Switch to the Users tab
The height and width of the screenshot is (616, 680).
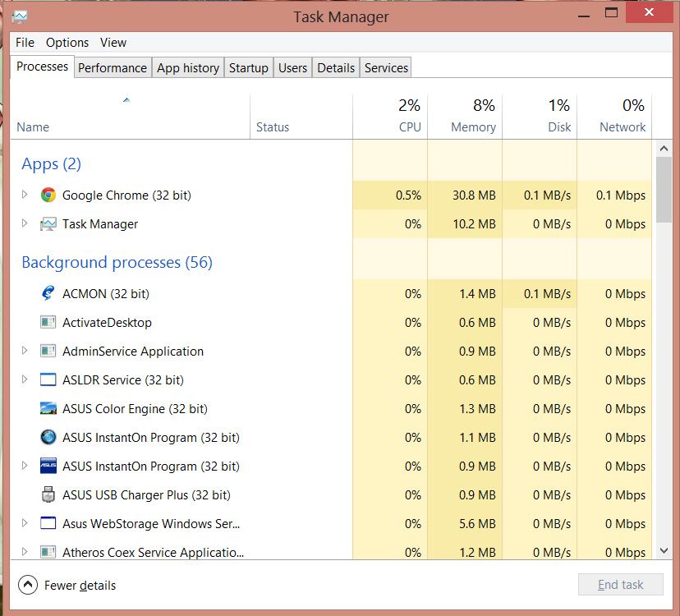[292, 68]
